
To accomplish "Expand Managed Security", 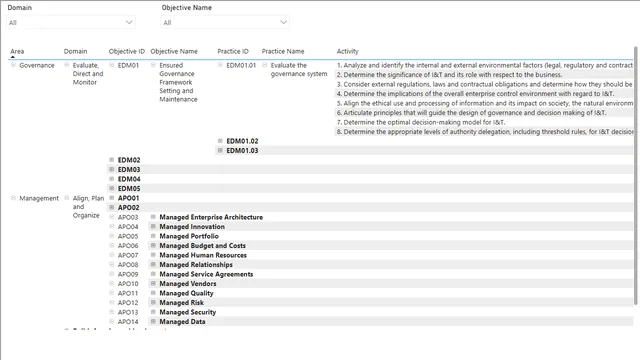I will pos(153,312).
